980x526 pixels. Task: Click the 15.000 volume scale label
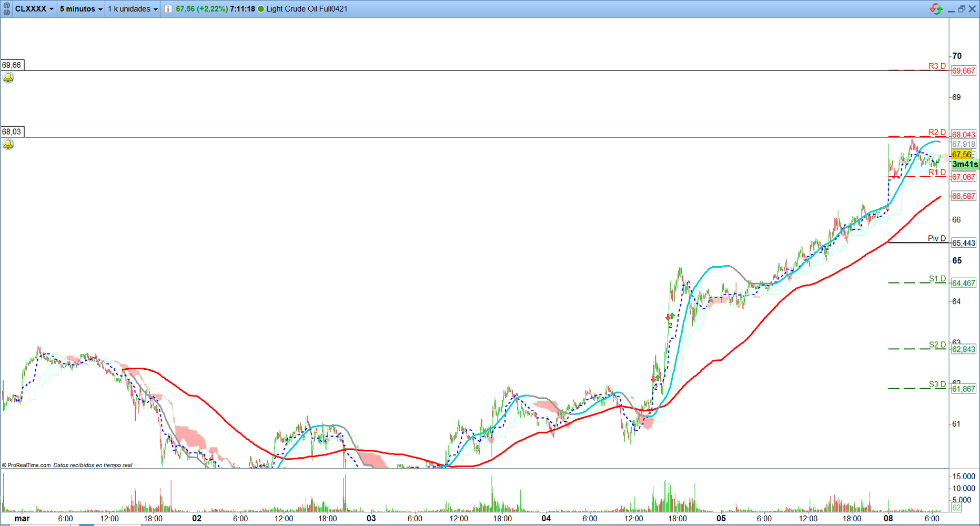[964, 477]
